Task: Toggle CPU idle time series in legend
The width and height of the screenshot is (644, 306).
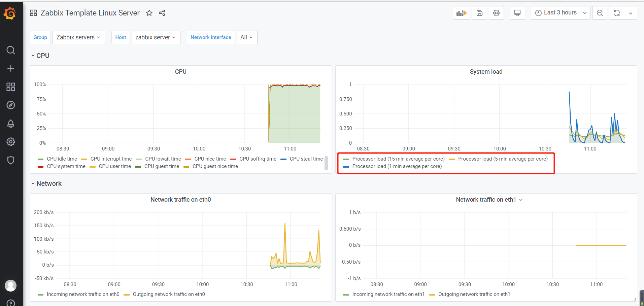Action: [62, 159]
